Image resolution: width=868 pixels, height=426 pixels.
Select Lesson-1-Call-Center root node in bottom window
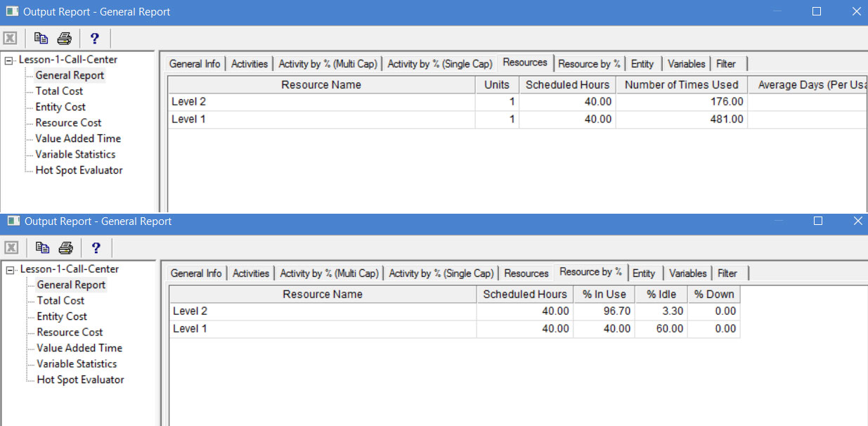pos(70,269)
